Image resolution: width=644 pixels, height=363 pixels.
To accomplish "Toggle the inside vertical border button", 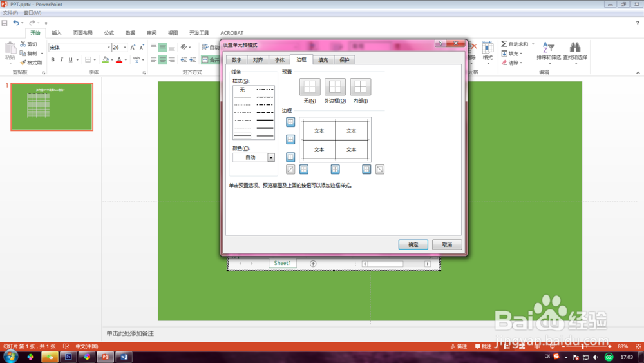I will [335, 170].
